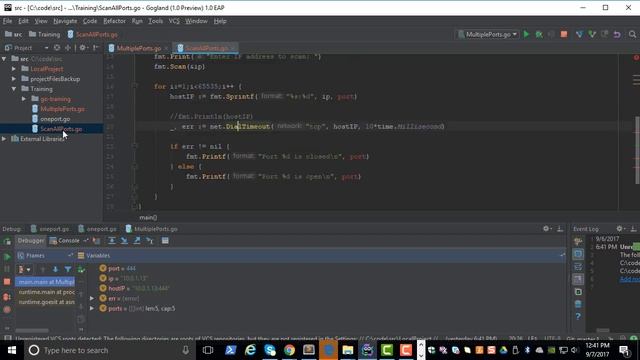This screenshot has height=360, width=640.
Task: Expand the ports variable in Variables
Action: pos(92,309)
